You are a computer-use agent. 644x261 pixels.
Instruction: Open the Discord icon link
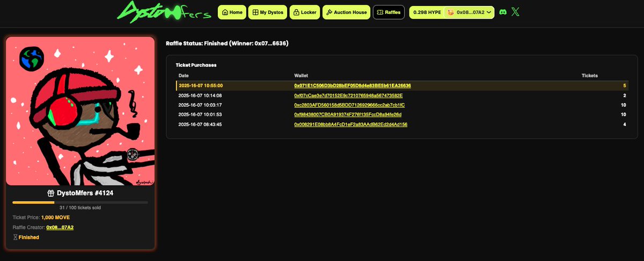tap(503, 12)
